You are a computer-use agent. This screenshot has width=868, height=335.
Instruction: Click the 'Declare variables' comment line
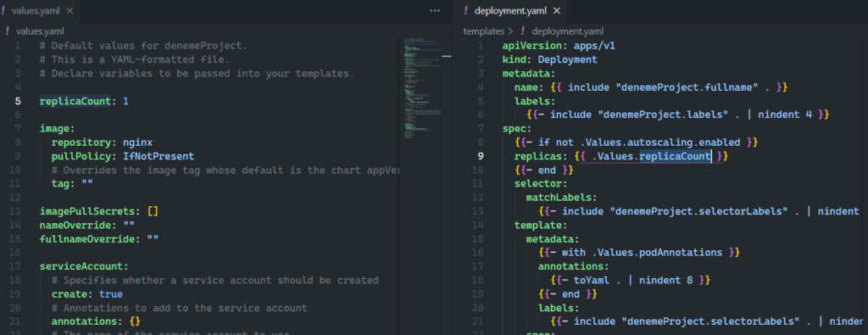[x=197, y=74]
